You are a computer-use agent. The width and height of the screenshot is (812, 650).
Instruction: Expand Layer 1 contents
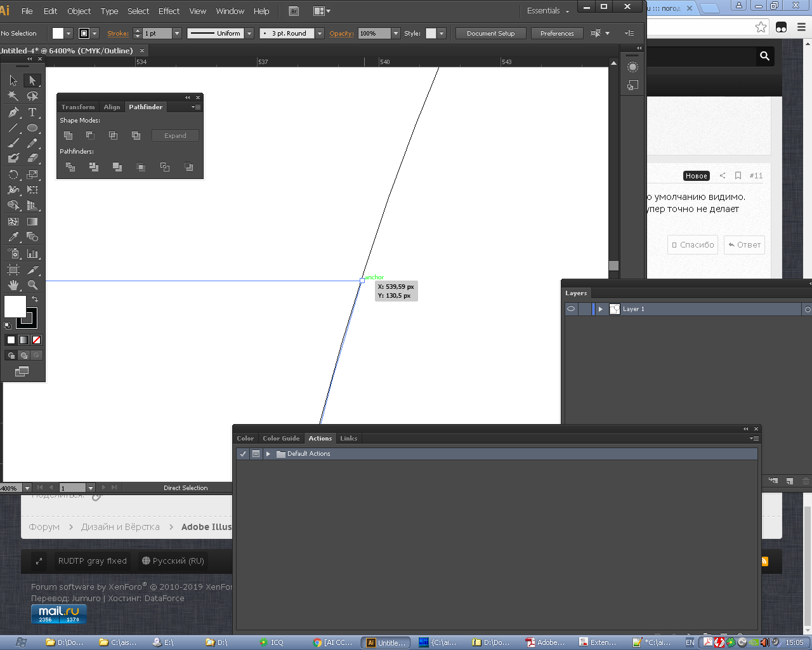pos(601,309)
